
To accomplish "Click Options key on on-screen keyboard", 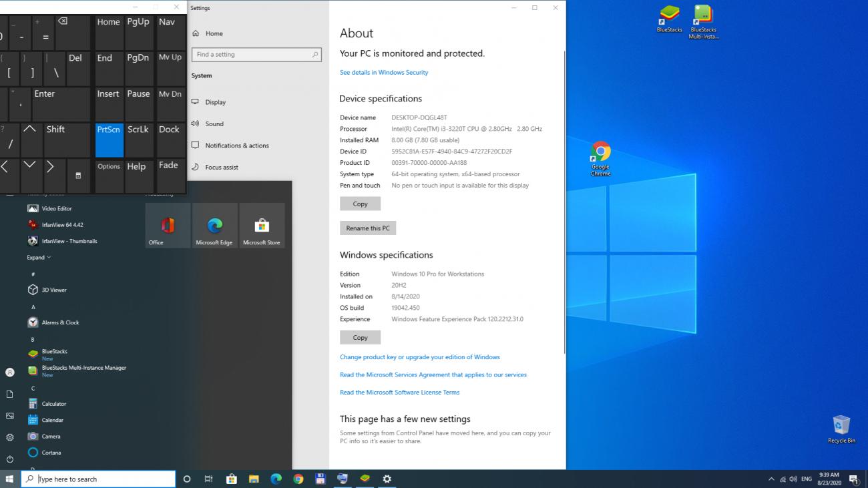I will [x=109, y=176].
